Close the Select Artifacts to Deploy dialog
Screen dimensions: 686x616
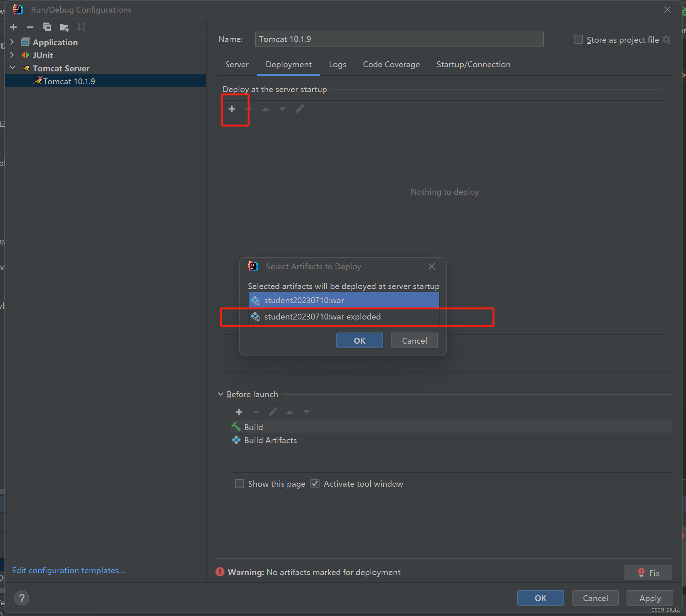[x=432, y=266]
